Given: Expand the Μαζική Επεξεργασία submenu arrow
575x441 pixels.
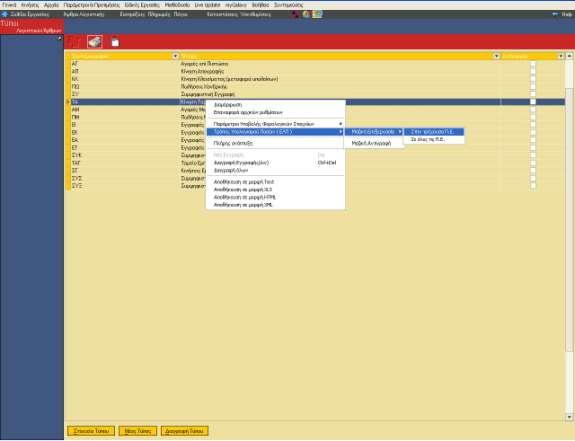Looking at the screenshot, I should point(400,132).
